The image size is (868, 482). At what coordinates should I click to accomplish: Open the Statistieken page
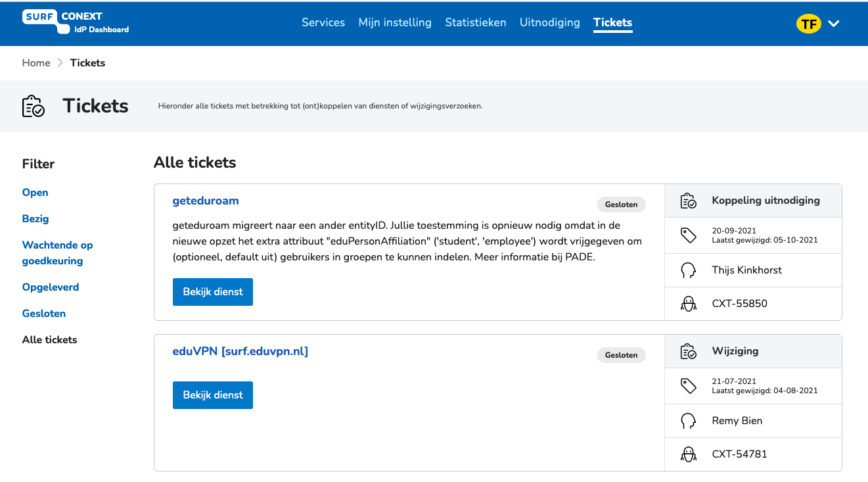point(476,22)
